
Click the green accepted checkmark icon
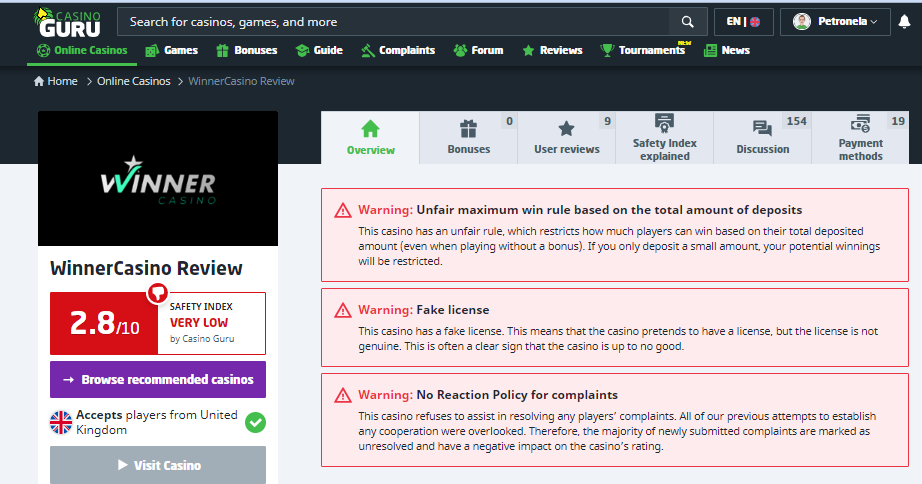255,422
